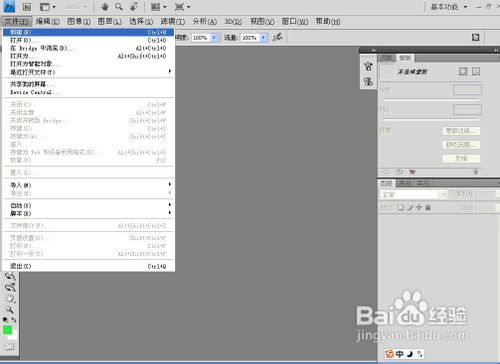Select the Hand tool in top bar
Image resolution: width=500 pixels, height=364 pixels.
tap(105, 6)
